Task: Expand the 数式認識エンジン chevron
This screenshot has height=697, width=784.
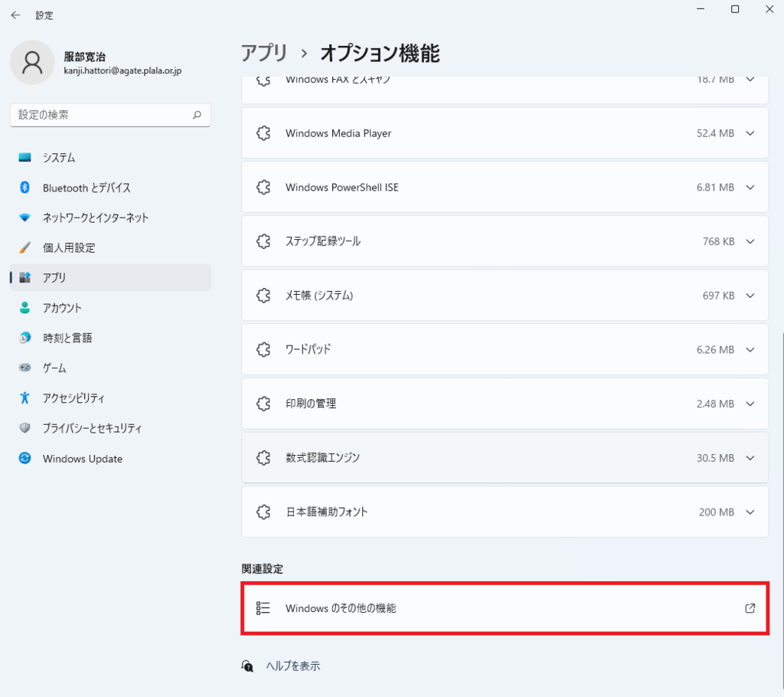Action: coord(750,458)
